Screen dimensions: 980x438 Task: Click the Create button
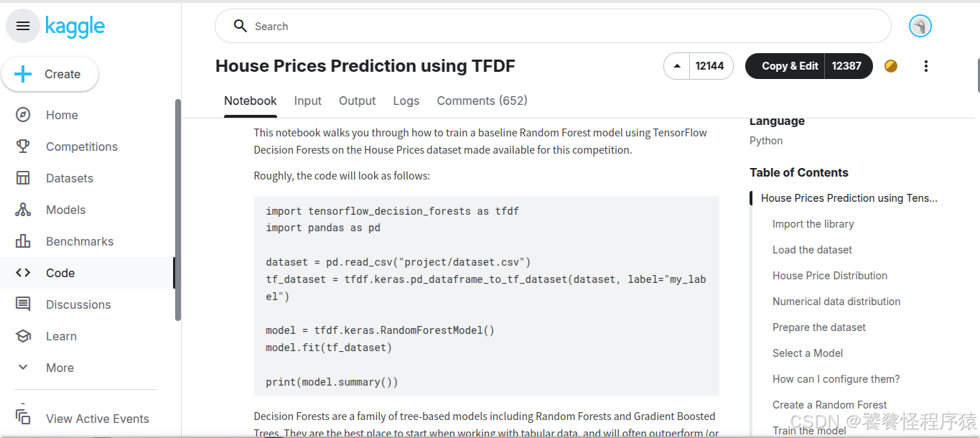coord(50,74)
